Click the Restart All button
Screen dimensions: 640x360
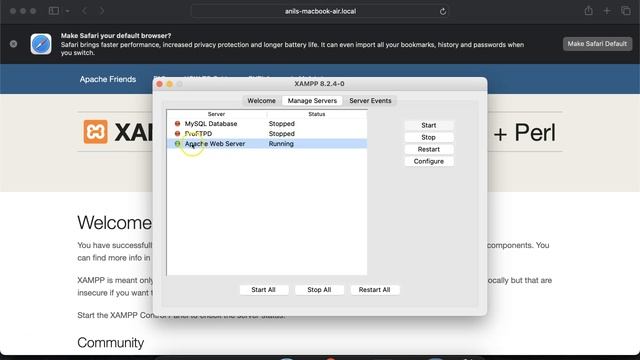[x=374, y=290]
